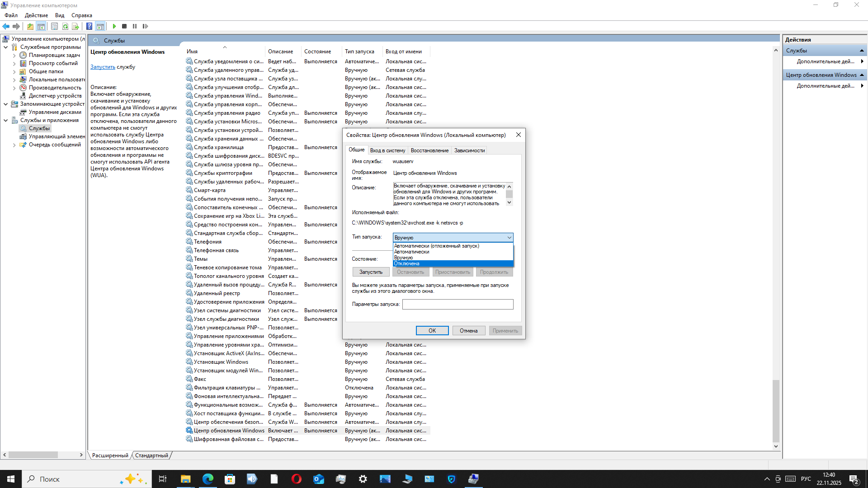868x488 pixels.
Task: Click the green Start service play icon
Action: coord(114,26)
